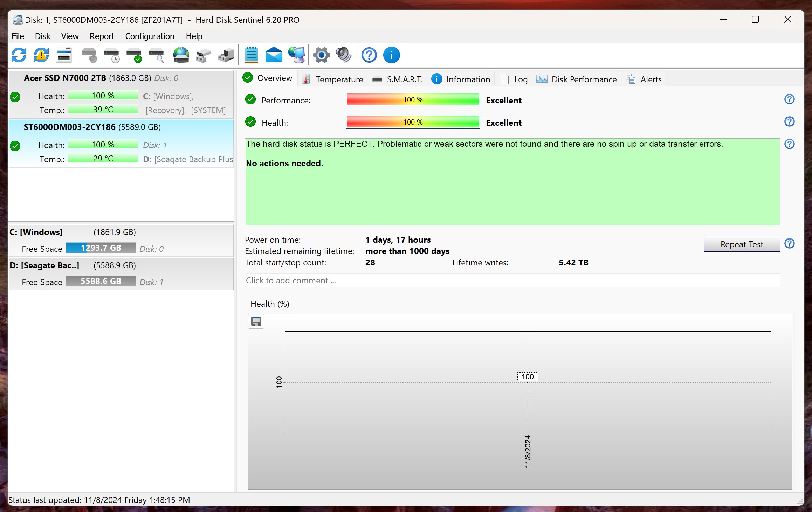Open the notepad report toolbar icon
The width and height of the screenshot is (812, 512).
coord(252,55)
